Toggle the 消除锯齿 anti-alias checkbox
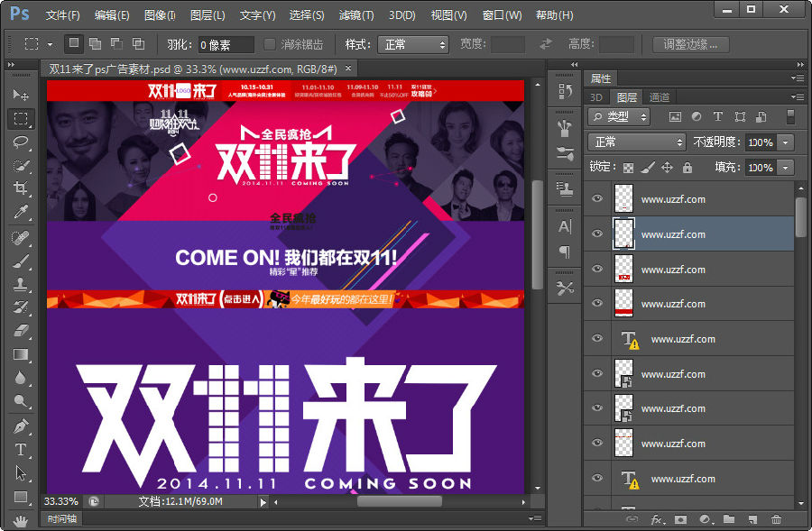The image size is (812, 531). coord(269,44)
